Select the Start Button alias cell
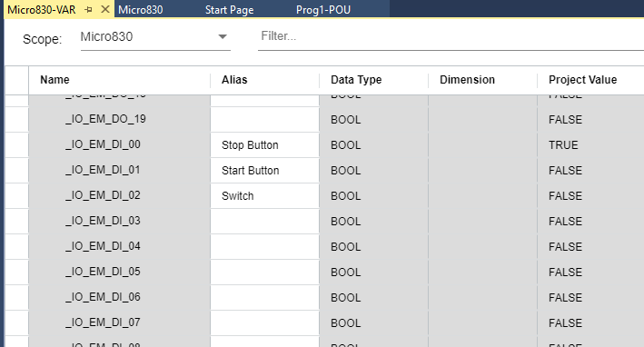The image size is (644, 347). coord(265,171)
